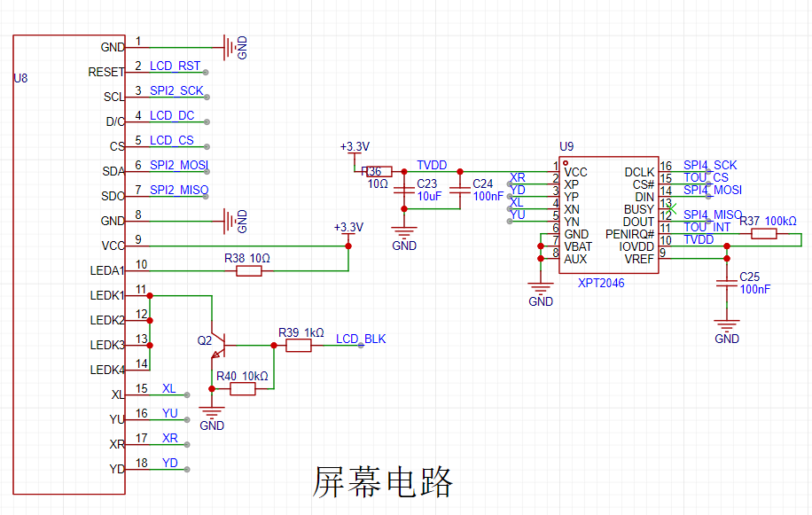
Task: Click the LCD_BLK net label
Action: tap(361, 339)
